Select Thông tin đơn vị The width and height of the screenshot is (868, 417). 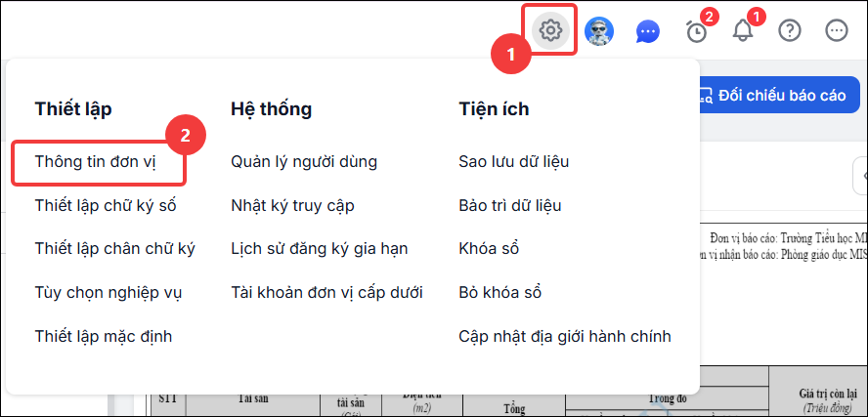click(x=96, y=162)
